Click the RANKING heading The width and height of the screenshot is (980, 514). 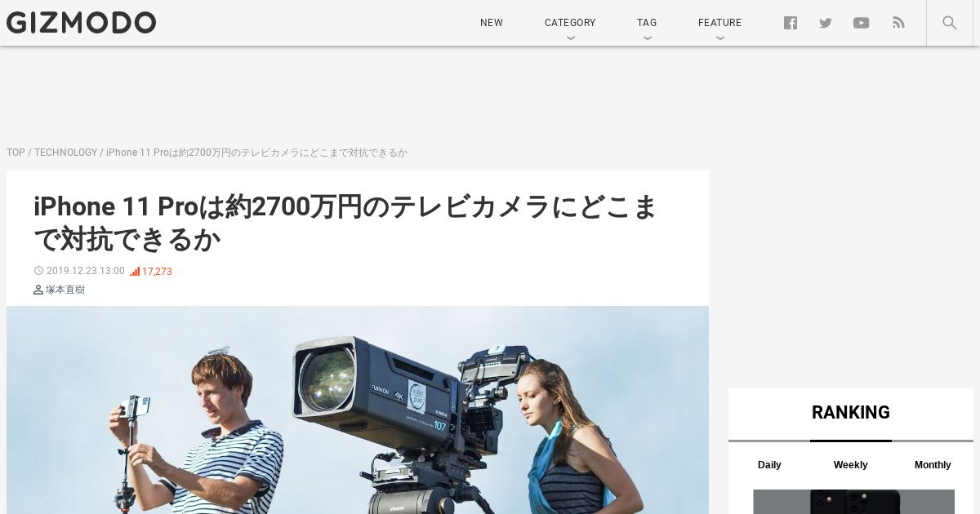click(851, 413)
